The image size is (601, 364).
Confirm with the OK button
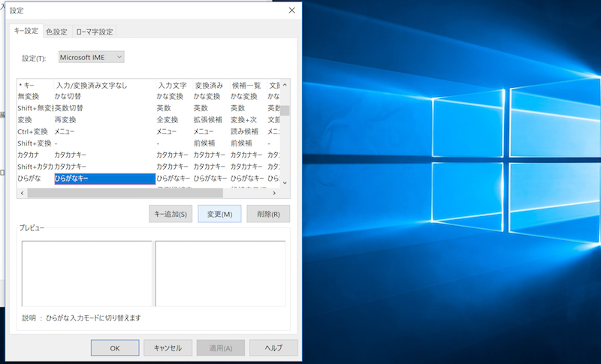114,348
